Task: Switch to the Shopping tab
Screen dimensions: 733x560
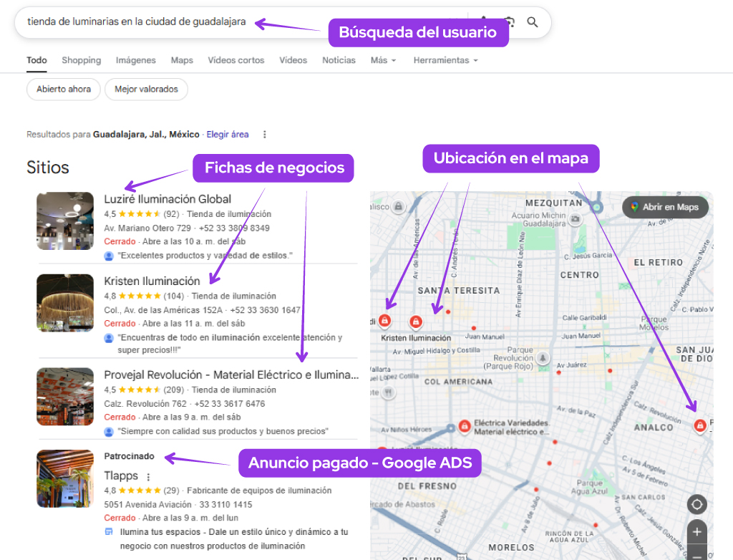Action: coord(81,60)
